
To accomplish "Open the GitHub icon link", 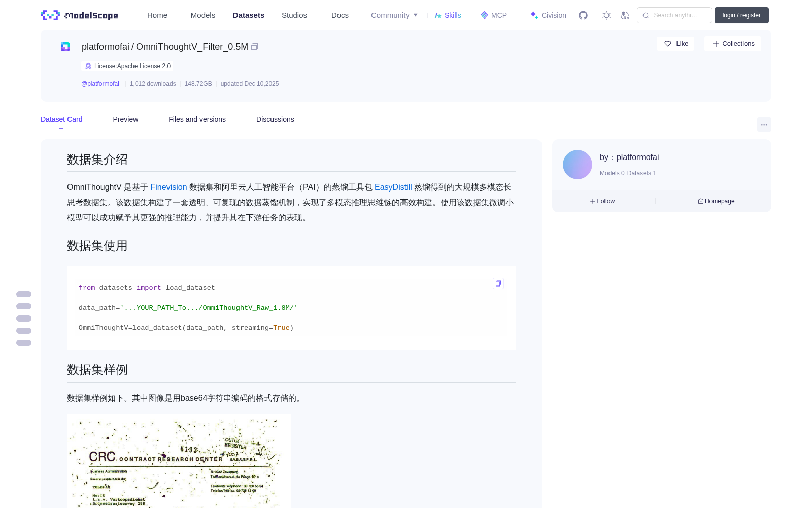I will click(583, 15).
